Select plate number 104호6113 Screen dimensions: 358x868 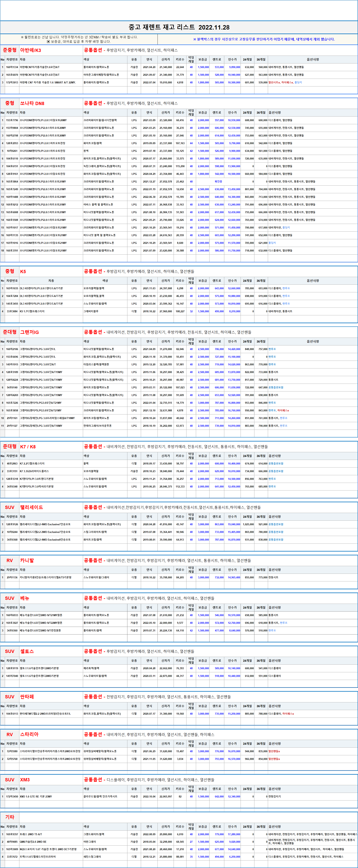pyautogui.click(x=12, y=714)
